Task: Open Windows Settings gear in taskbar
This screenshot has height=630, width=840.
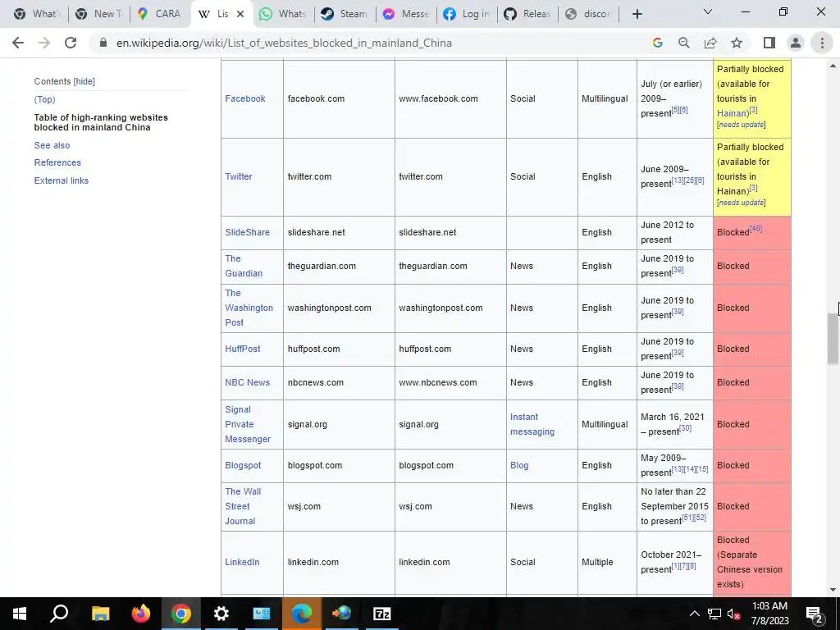Action: 221,614
